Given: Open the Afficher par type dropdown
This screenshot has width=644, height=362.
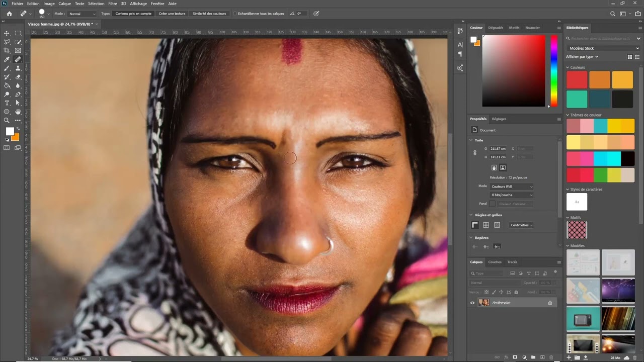Looking at the screenshot, I should [x=582, y=57].
